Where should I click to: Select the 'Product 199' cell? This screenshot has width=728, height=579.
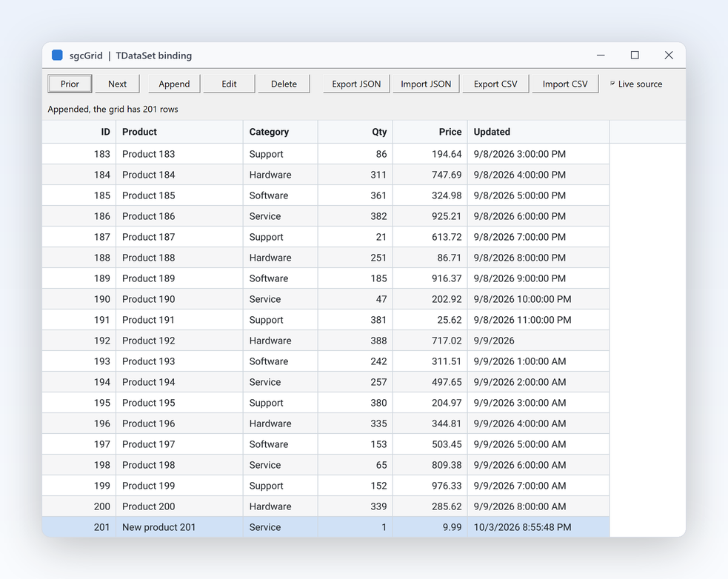coord(179,486)
